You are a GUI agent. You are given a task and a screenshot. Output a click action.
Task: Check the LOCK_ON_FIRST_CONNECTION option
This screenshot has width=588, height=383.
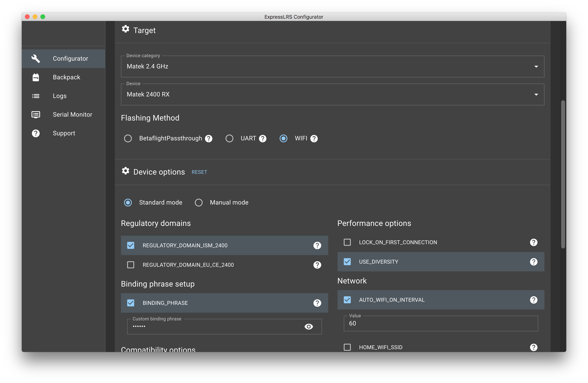click(x=347, y=242)
